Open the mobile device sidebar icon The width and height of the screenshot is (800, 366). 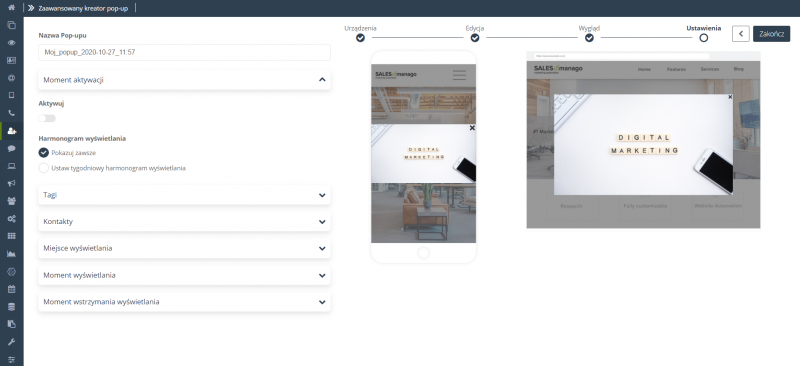pyautogui.click(x=12, y=95)
